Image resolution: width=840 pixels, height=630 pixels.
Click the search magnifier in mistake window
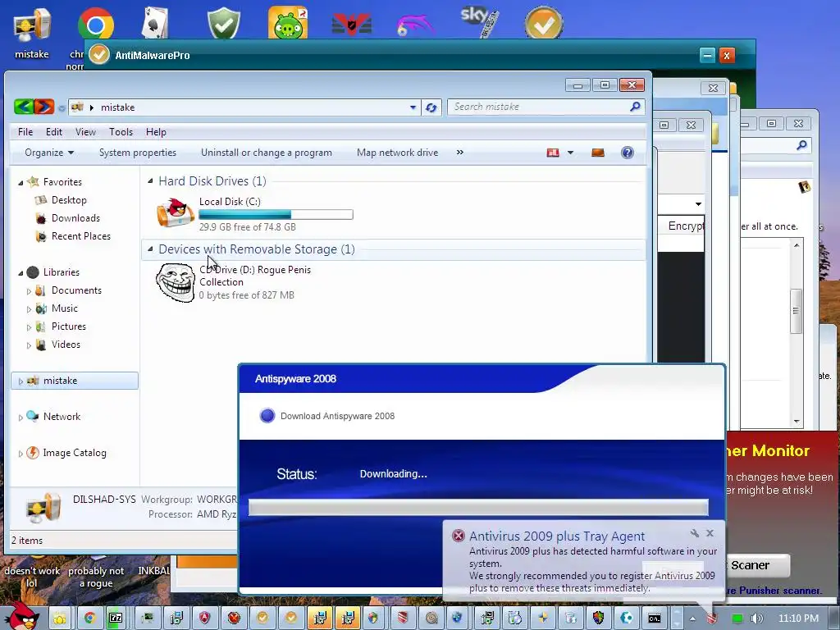click(635, 107)
